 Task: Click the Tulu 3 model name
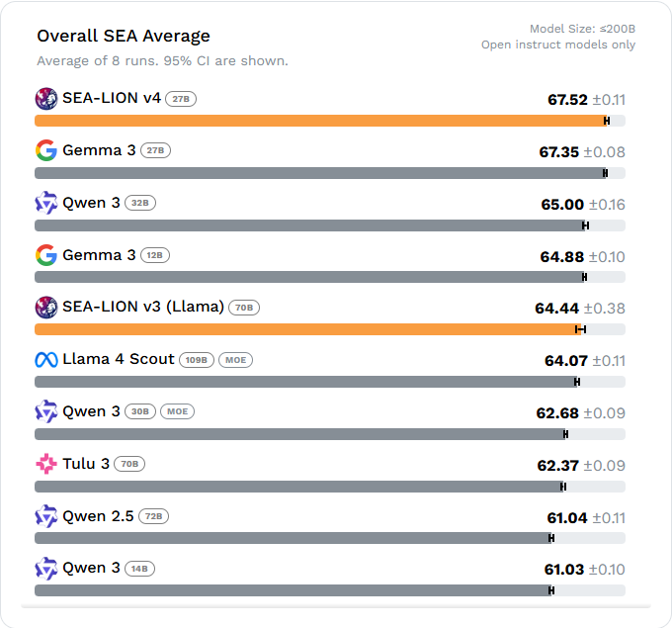click(x=86, y=463)
